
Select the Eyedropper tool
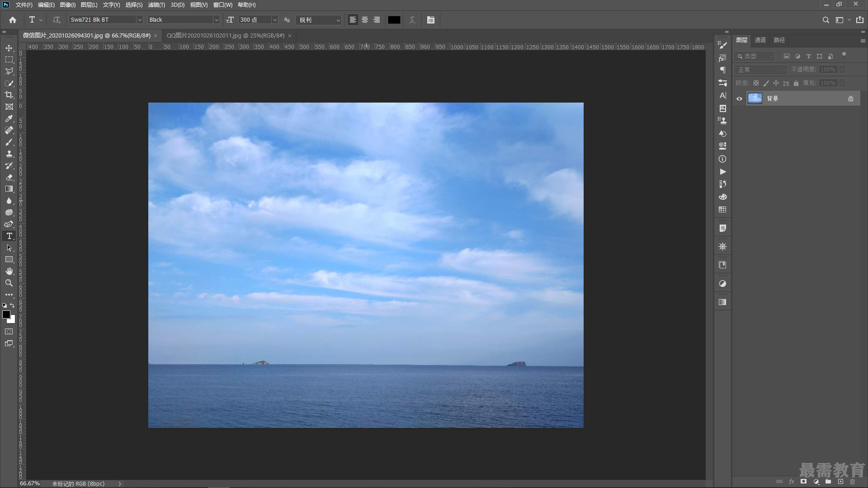(x=9, y=118)
